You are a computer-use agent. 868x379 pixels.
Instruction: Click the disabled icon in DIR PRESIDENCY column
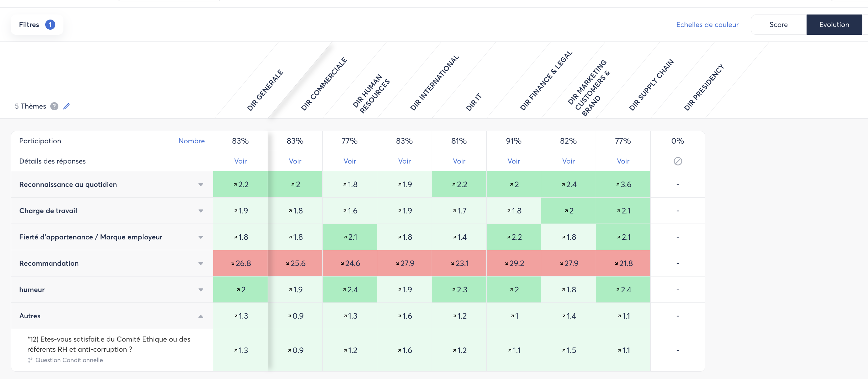pyautogui.click(x=678, y=161)
